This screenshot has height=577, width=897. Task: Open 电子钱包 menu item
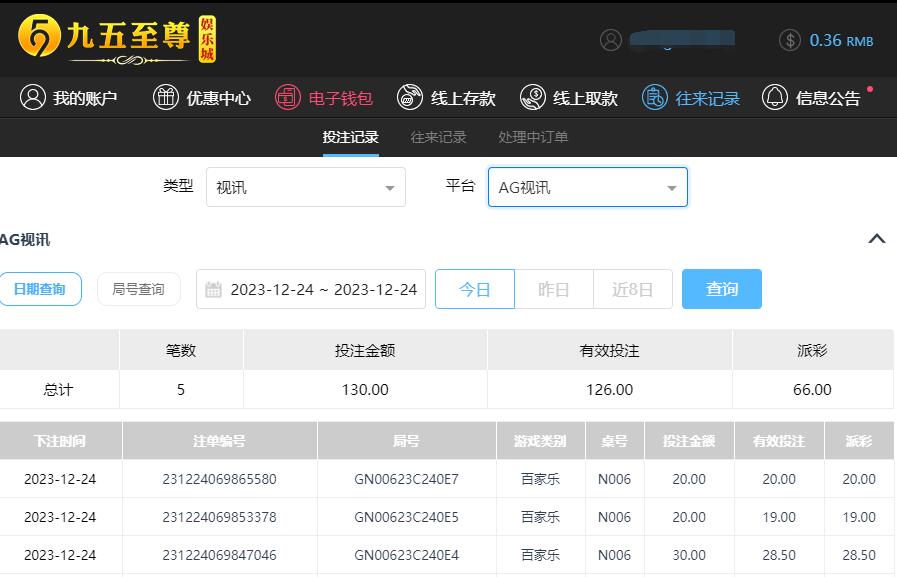(x=324, y=98)
